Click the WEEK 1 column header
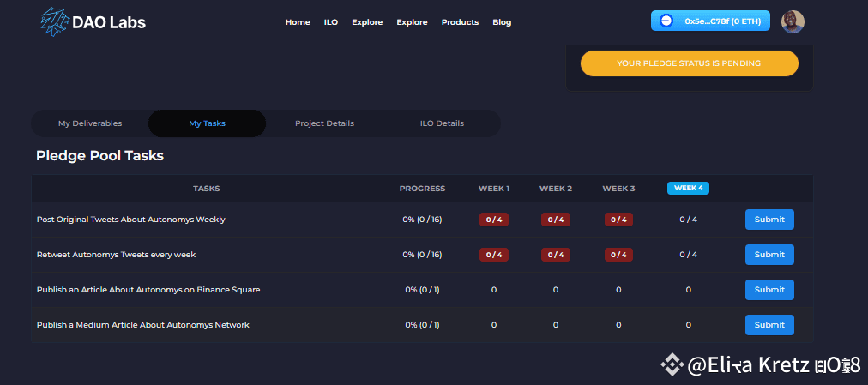 pyautogui.click(x=494, y=189)
